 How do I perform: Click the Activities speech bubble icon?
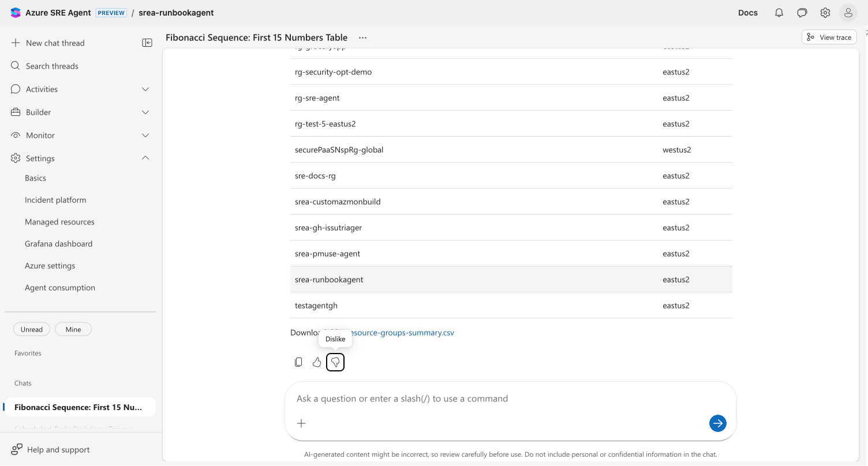tap(16, 89)
